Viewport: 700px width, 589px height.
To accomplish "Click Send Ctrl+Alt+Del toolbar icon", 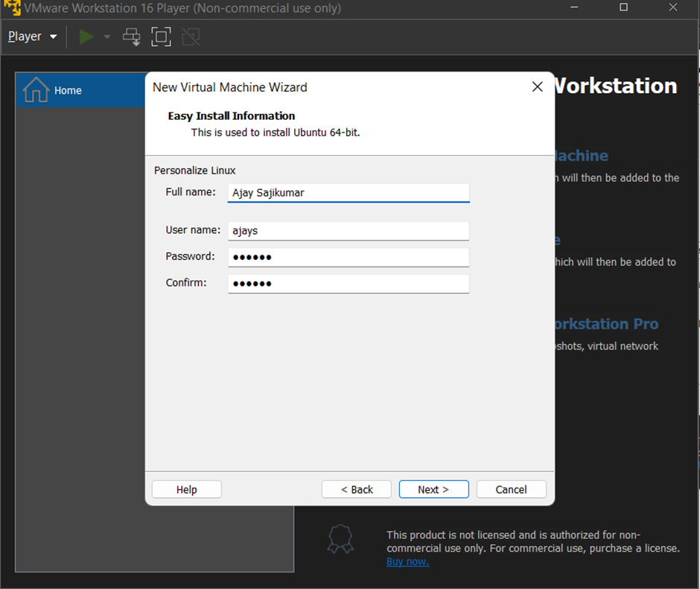I will tap(132, 36).
